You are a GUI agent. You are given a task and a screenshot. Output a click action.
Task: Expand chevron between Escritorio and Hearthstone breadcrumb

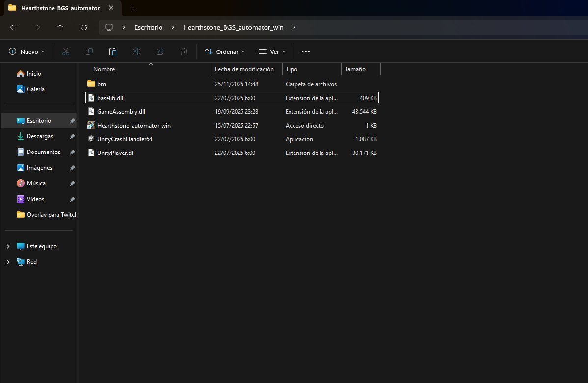click(173, 27)
